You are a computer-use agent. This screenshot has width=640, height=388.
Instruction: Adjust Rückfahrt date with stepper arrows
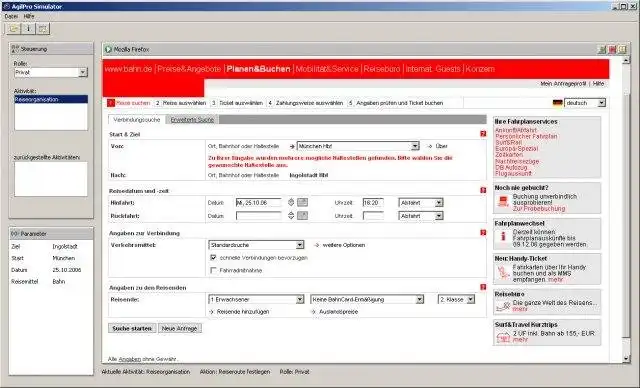[291, 215]
